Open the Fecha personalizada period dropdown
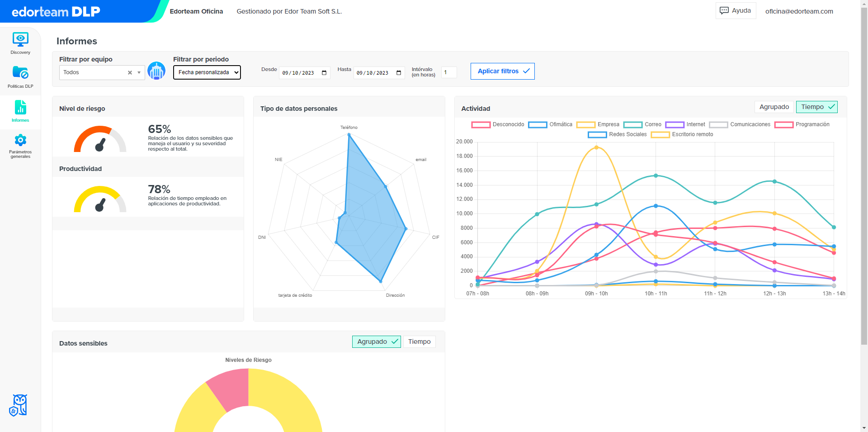868x432 pixels. [207, 72]
